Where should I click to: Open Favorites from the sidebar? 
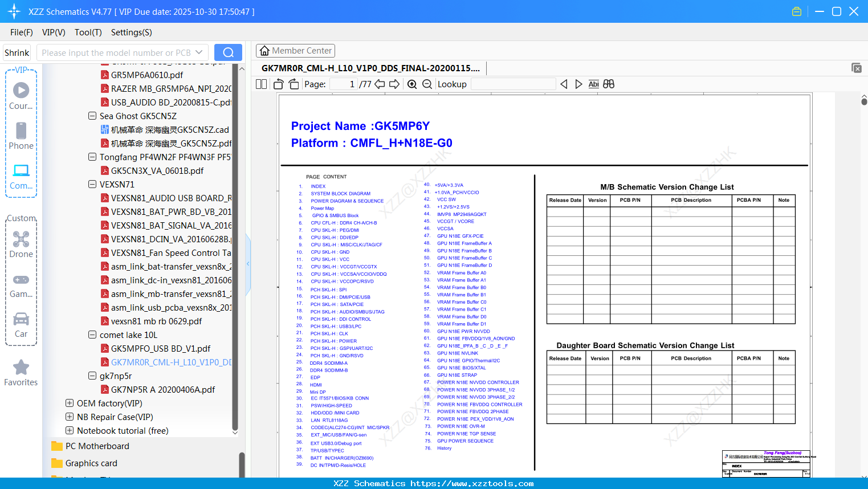click(21, 373)
